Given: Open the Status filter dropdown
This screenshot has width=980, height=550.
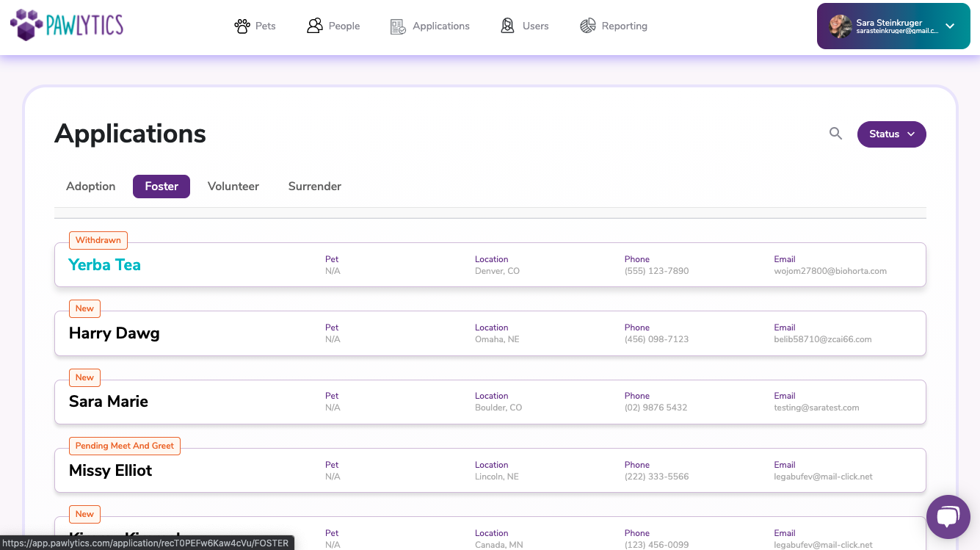Looking at the screenshot, I should point(891,134).
